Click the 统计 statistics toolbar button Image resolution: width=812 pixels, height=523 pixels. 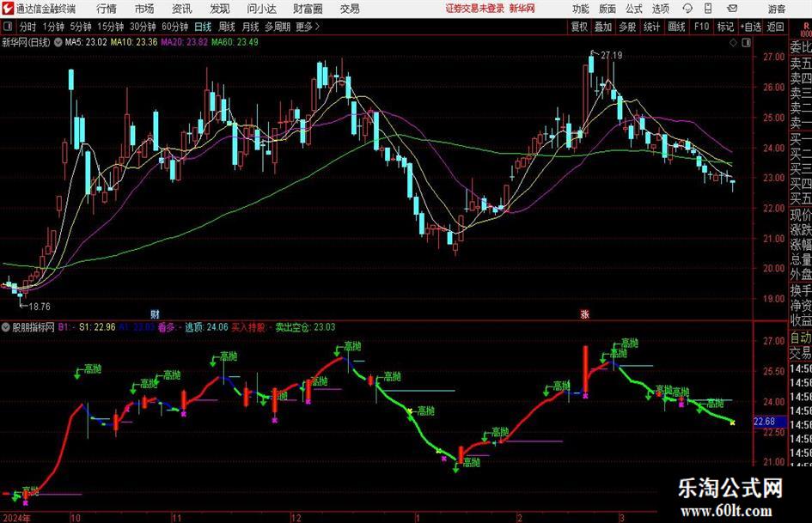[651, 27]
